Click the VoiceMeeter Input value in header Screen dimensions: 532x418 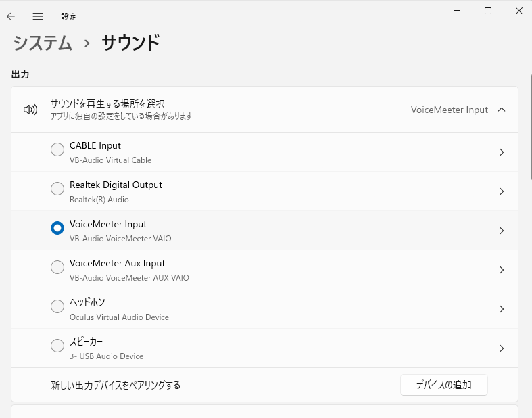coord(450,110)
